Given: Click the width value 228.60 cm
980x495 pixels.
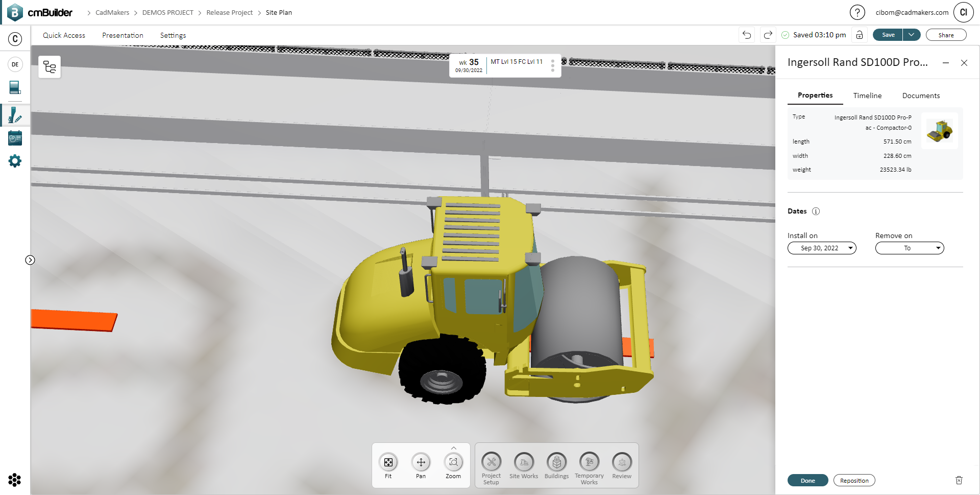Looking at the screenshot, I should 897,156.
